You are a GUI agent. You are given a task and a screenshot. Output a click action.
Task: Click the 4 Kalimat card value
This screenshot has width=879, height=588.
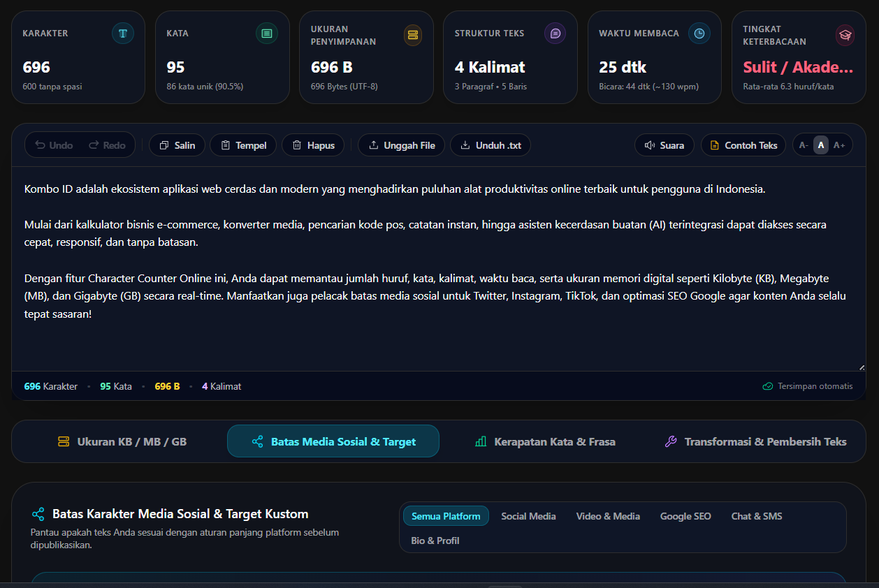(x=490, y=67)
